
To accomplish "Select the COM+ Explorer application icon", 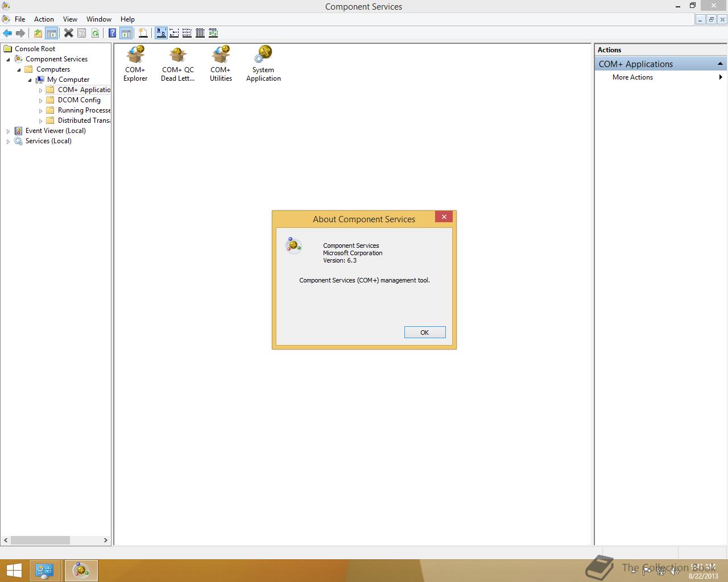I will pos(135,64).
